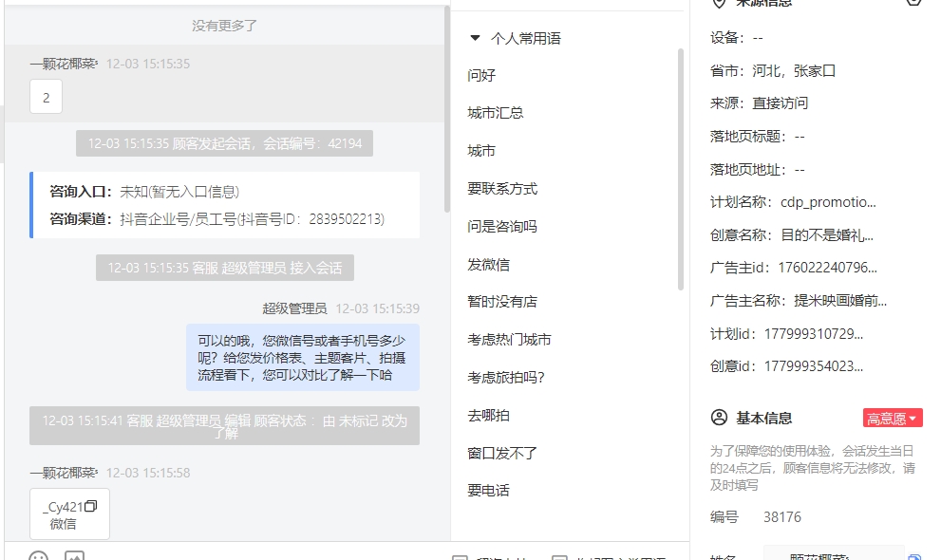This screenshot has width=941, height=560.
Task: Select the 发微信 quick phrase
Action: coord(488,265)
